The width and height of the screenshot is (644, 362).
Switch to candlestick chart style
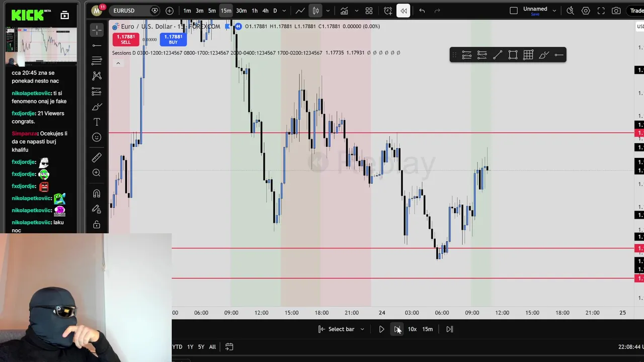(x=315, y=11)
